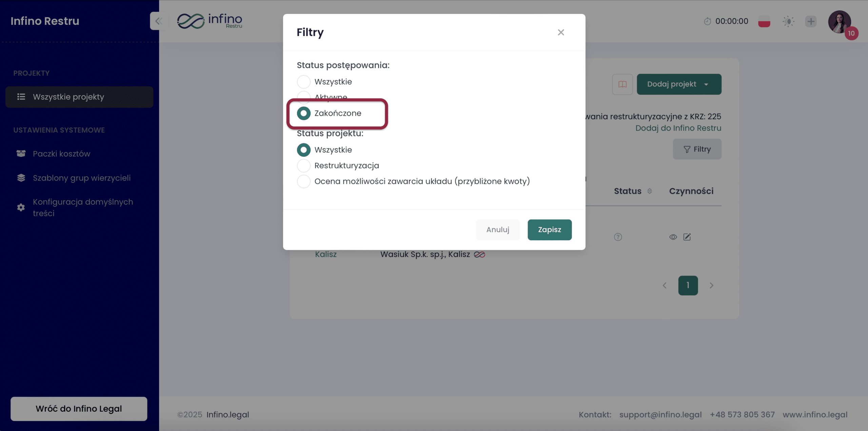Click the +48 573 805 367 phone number
Viewport: 868px width, 431px height.
(742, 415)
